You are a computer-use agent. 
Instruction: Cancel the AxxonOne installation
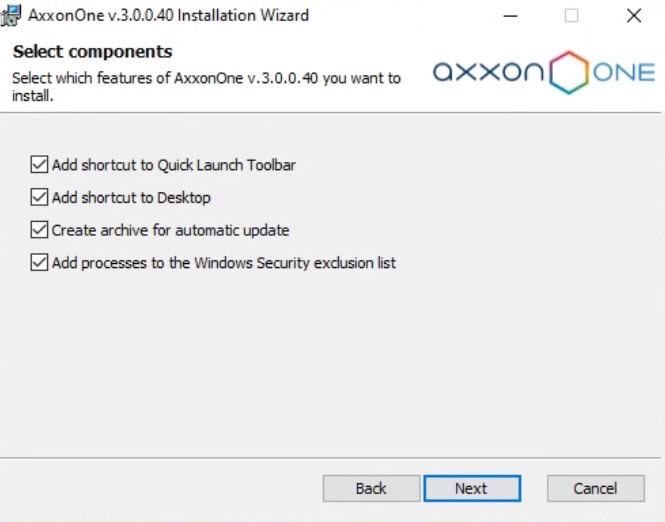(595, 488)
